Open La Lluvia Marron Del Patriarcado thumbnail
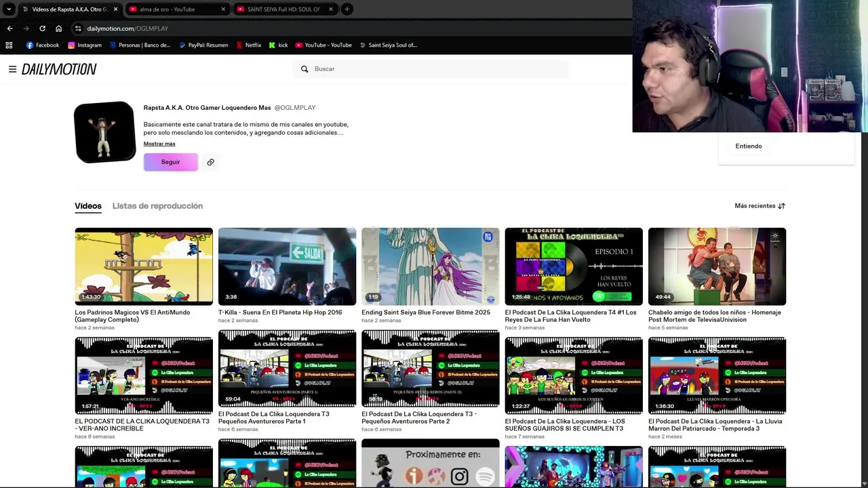This screenshot has height=488, width=868. click(717, 375)
